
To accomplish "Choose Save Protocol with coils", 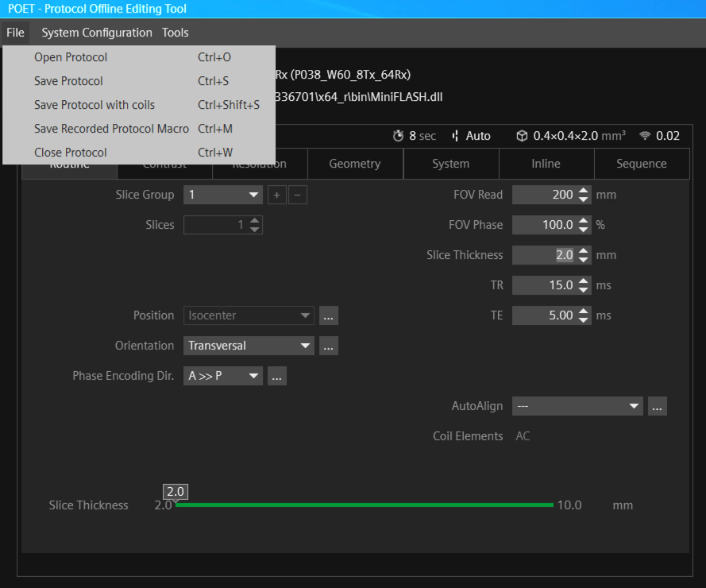I will click(x=95, y=105).
